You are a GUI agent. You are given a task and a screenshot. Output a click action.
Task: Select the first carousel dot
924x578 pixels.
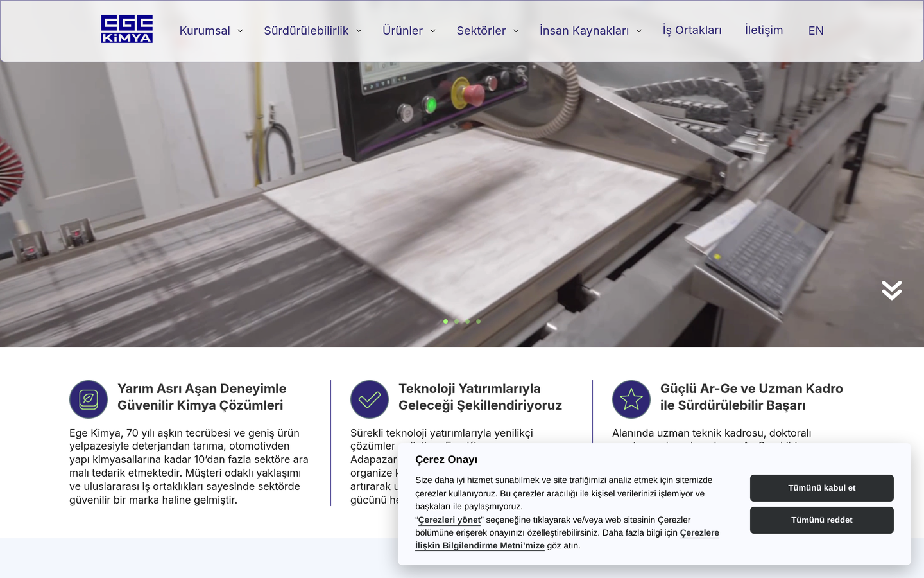coord(445,321)
